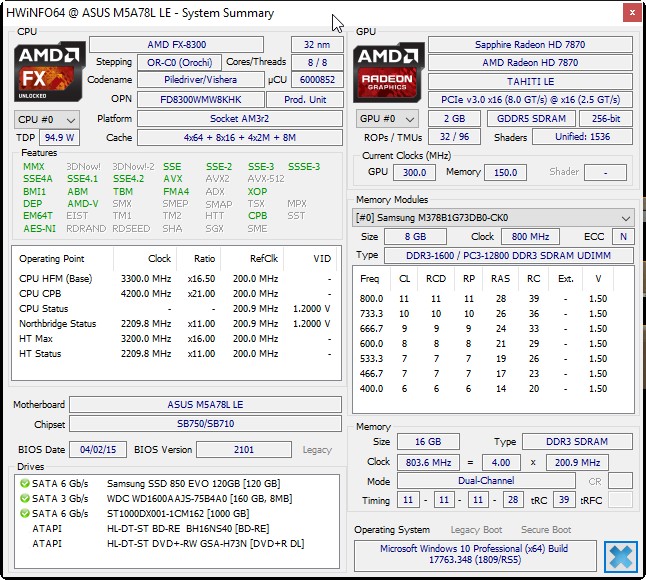Click the DDR3-1600 / PC3-12800 type field
The image size is (646, 580).
coord(508,255)
